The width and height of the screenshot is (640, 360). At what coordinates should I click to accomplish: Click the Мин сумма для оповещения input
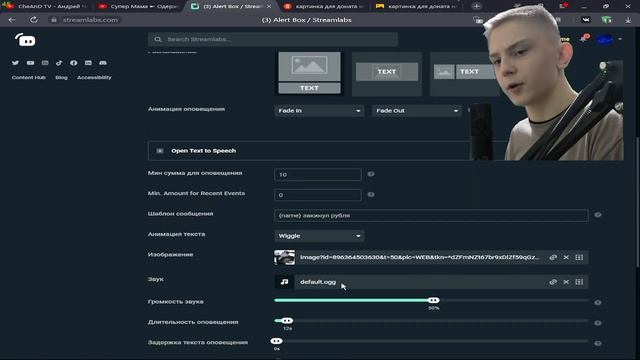318,175
